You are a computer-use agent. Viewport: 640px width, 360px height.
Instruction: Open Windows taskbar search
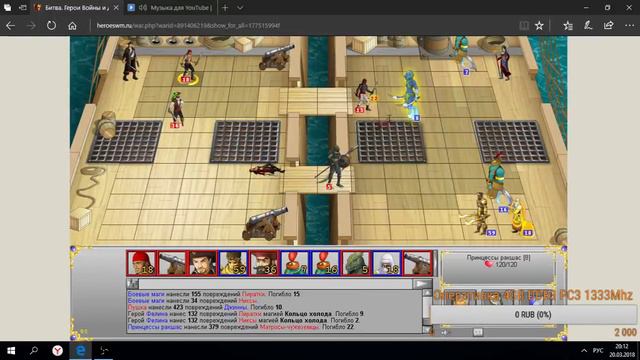(34, 351)
